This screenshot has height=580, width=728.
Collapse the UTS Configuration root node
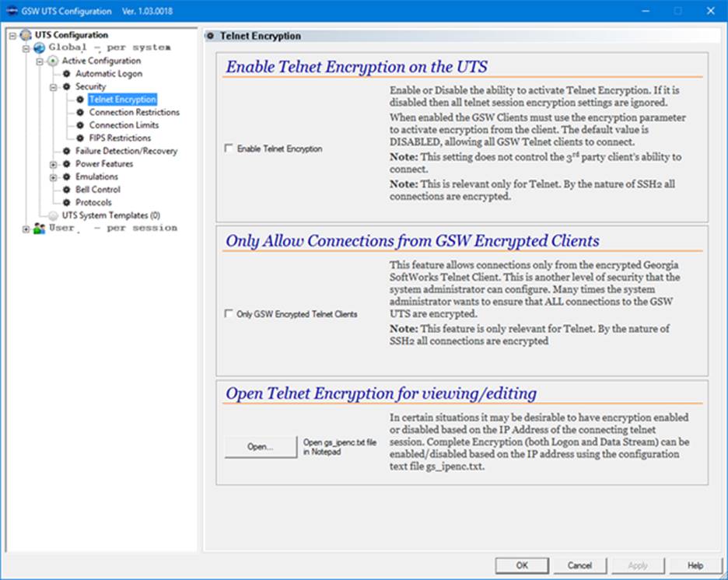tap(12, 35)
